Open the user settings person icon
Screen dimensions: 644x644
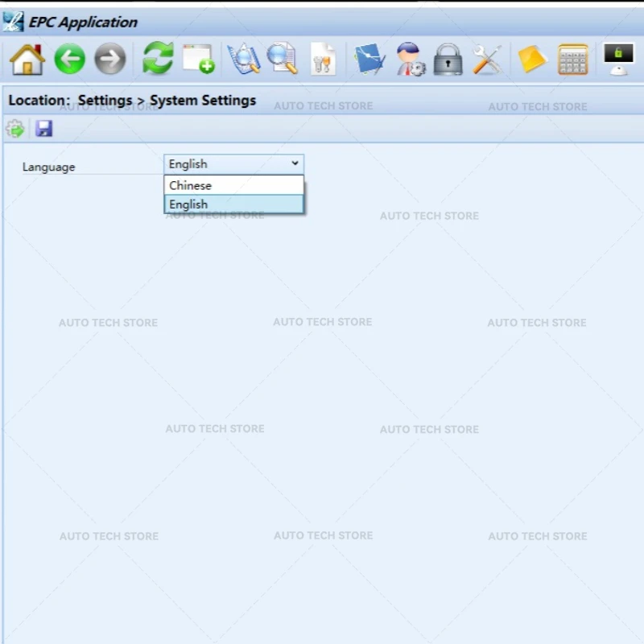coord(411,59)
